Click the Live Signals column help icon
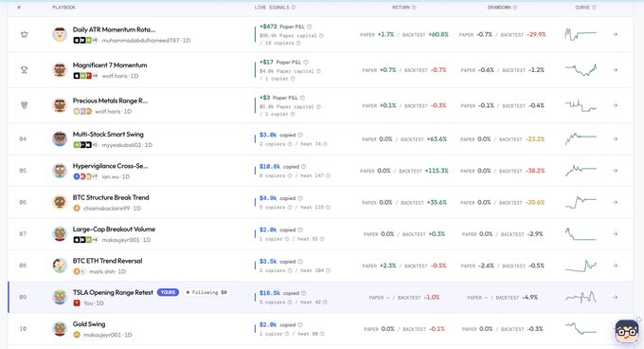This screenshot has height=349, width=644. (294, 8)
